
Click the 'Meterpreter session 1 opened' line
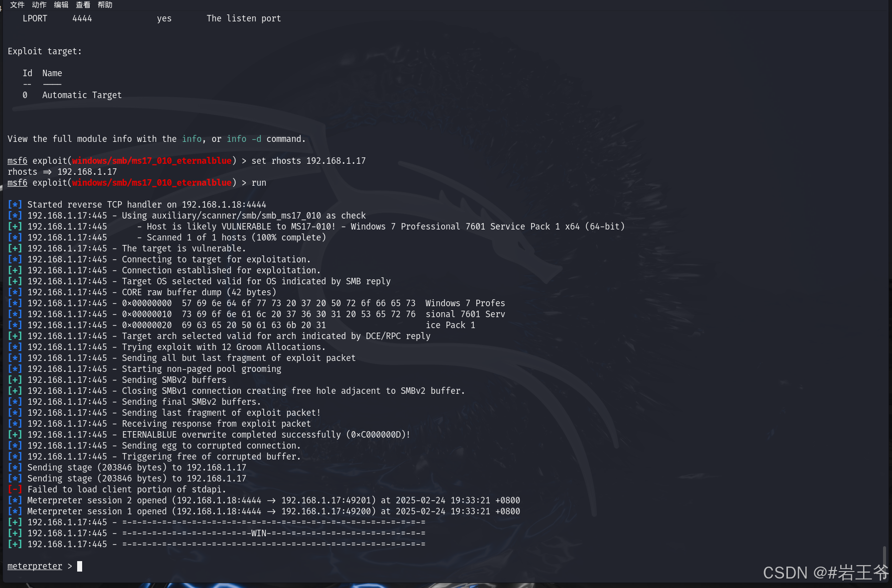click(x=264, y=511)
